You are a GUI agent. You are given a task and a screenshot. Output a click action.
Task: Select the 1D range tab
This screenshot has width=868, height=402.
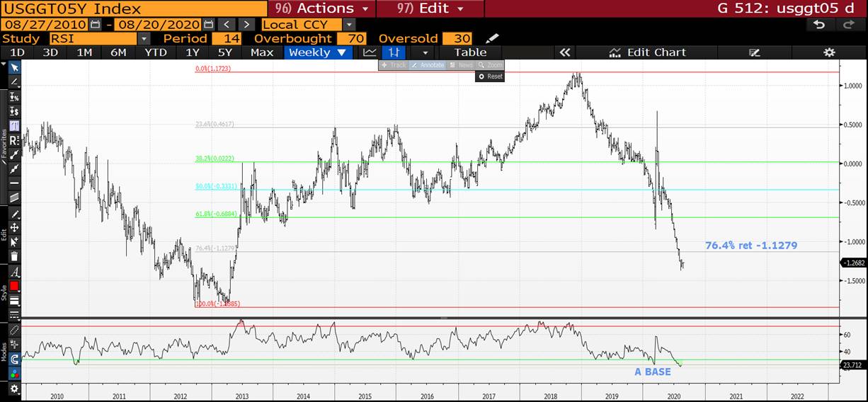(17, 52)
